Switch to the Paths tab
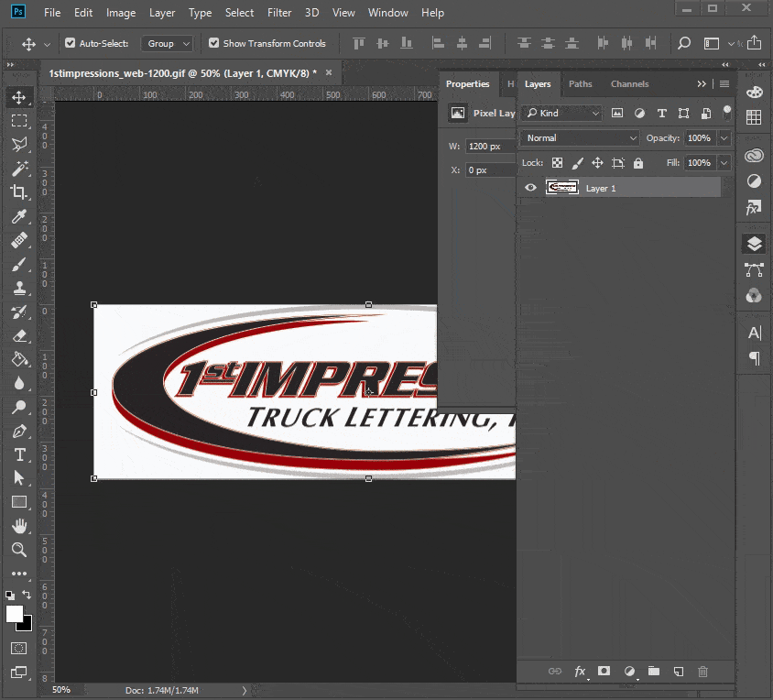Screen dimensions: 773x700 pyautogui.click(x=581, y=84)
